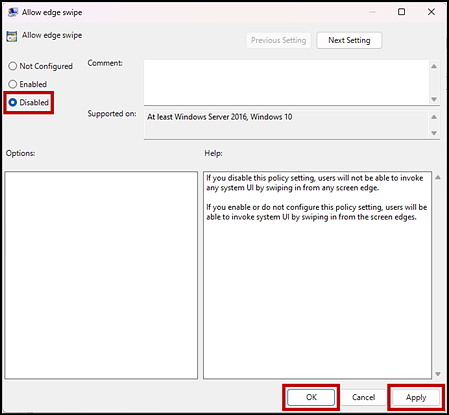
Task: Click the Comment box scroll up arrow
Action: pyautogui.click(x=434, y=66)
